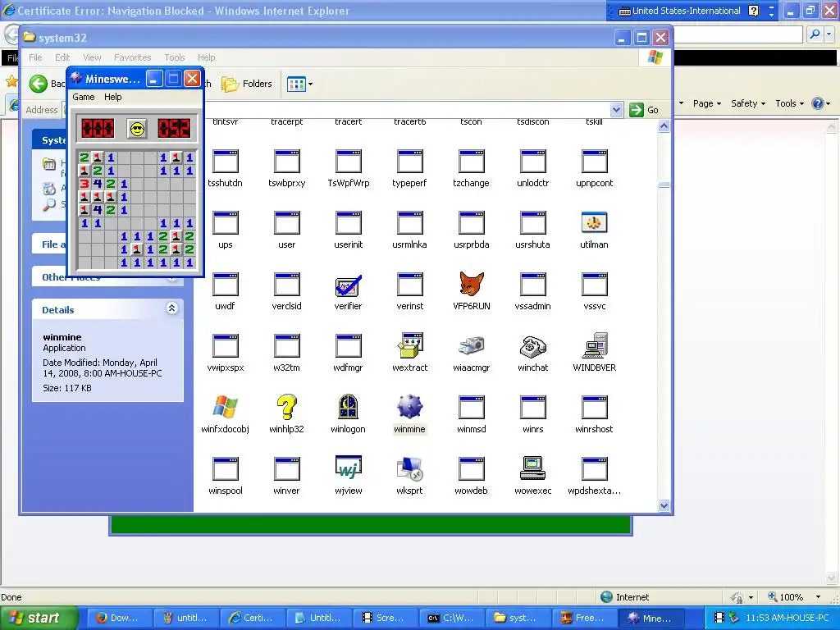
Task: Click the Explorer Back arrow button
Action: click(39, 84)
